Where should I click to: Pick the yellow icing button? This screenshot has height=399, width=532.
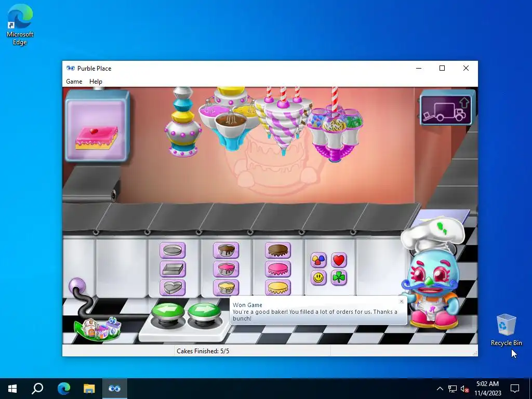(278, 288)
